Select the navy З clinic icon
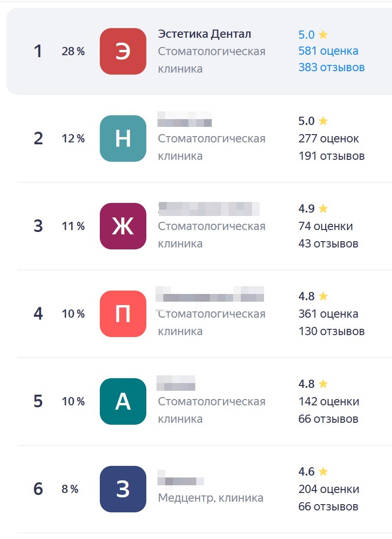The height and width of the screenshot is (539, 392). 123,489
